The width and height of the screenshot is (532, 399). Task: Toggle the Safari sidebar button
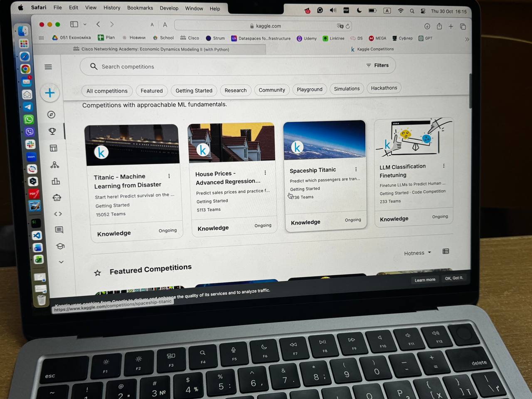click(74, 25)
